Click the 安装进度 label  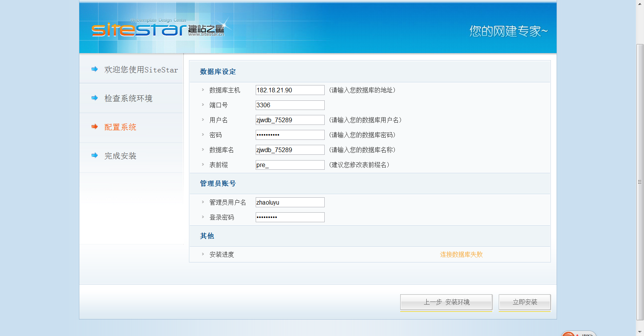pyautogui.click(x=222, y=254)
